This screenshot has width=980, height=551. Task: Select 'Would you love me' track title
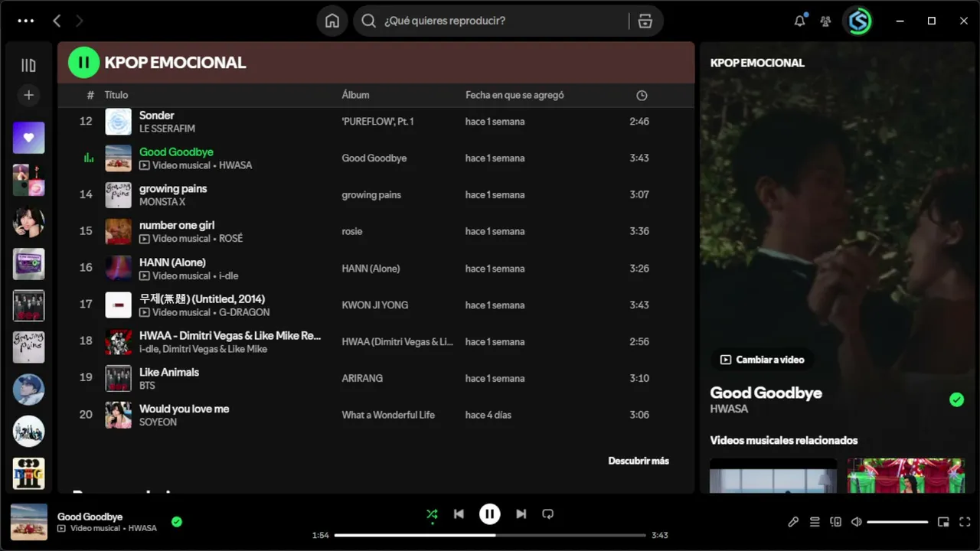(x=184, y=409)
